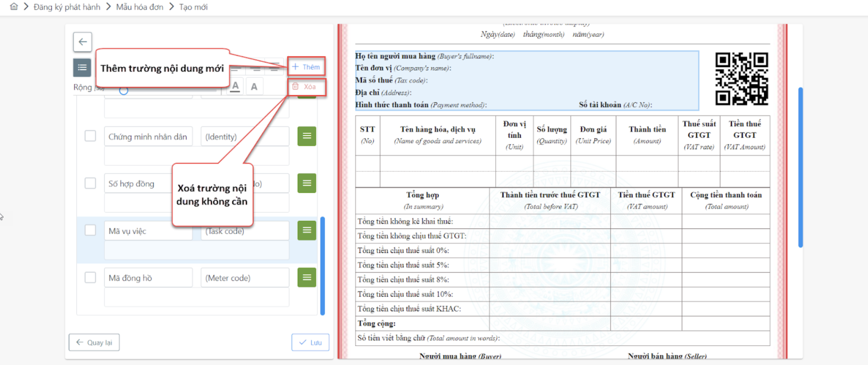Open Mẫu hóa đơn breadcrumb item

[x=140, y=7]
